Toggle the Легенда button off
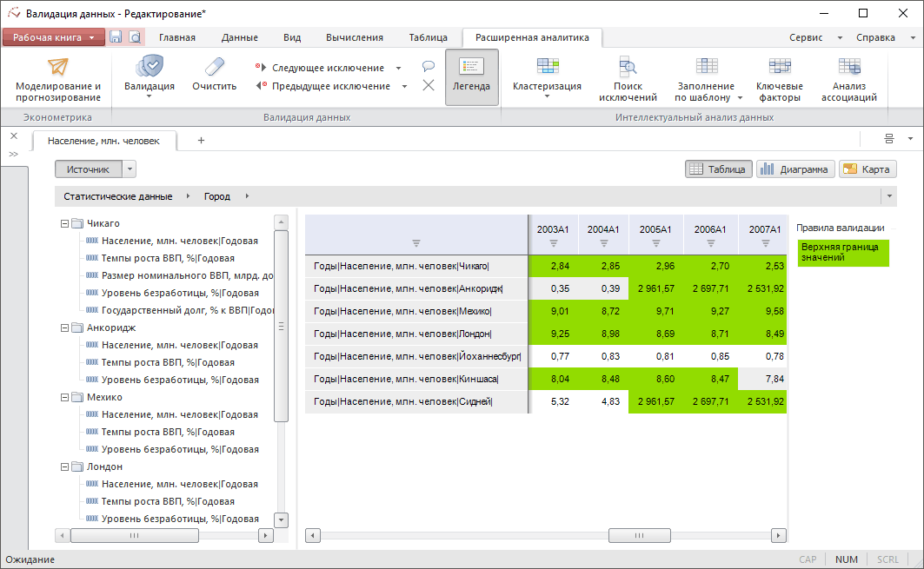This screenshot has width=924, height=569. pyautogui.click(x=471, y=77)
